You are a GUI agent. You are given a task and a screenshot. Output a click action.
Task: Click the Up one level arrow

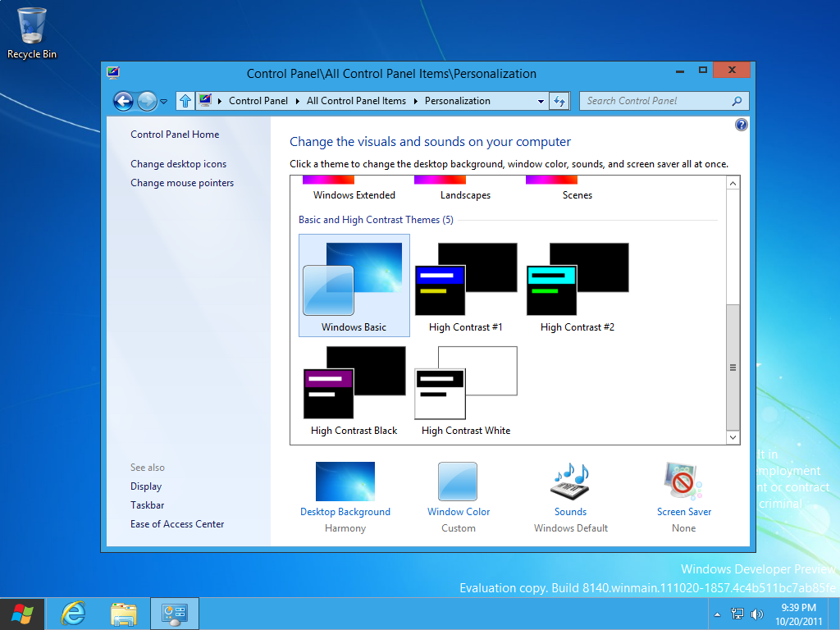[x=185, y=101]
